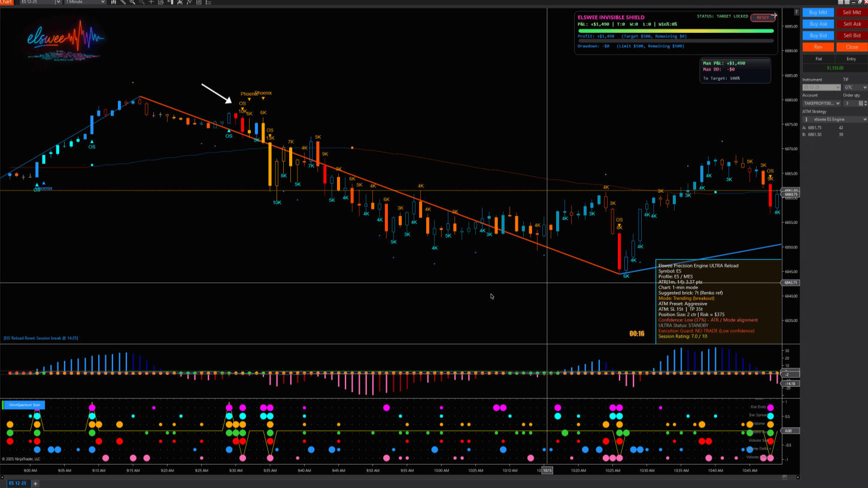Select the drawing tools pencil icon
Screen dimensions: 868x488
[x=122, y=2]
